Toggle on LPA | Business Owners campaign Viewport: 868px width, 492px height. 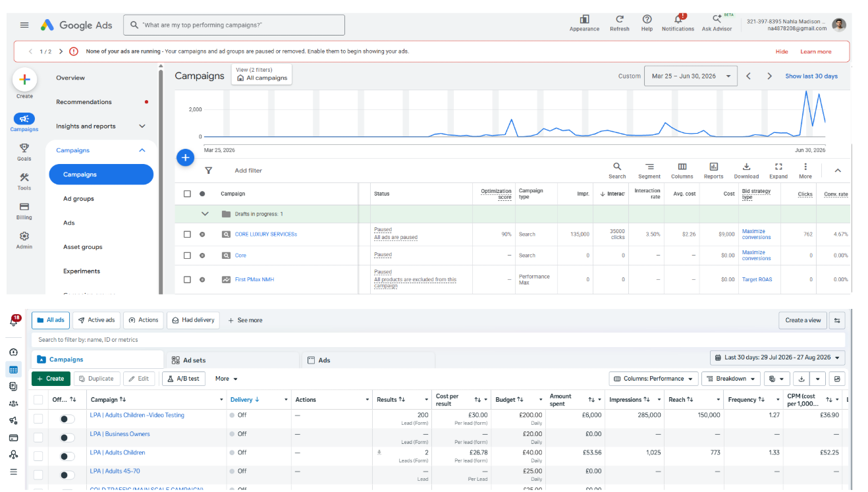[67, 437]
